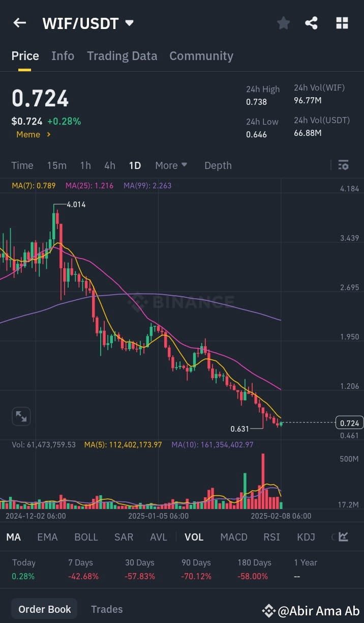Expand the chart to fullscreen view

tap(21, 416)
